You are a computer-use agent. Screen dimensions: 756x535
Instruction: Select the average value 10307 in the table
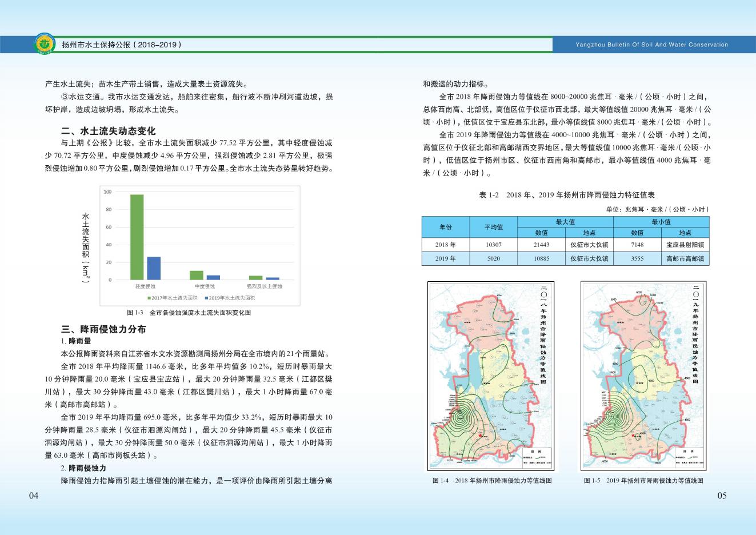tap(494, 245)
